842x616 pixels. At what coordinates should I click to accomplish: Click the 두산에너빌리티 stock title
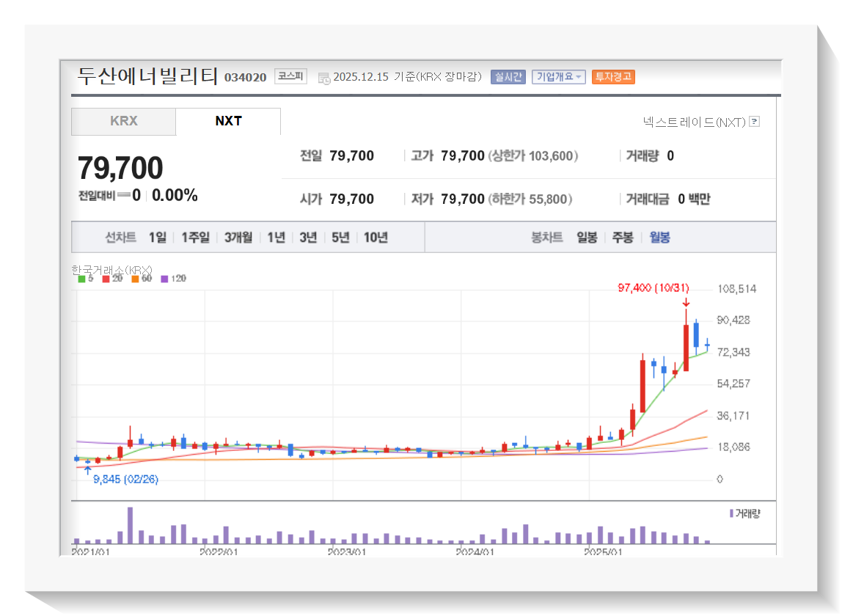(147, 76)
